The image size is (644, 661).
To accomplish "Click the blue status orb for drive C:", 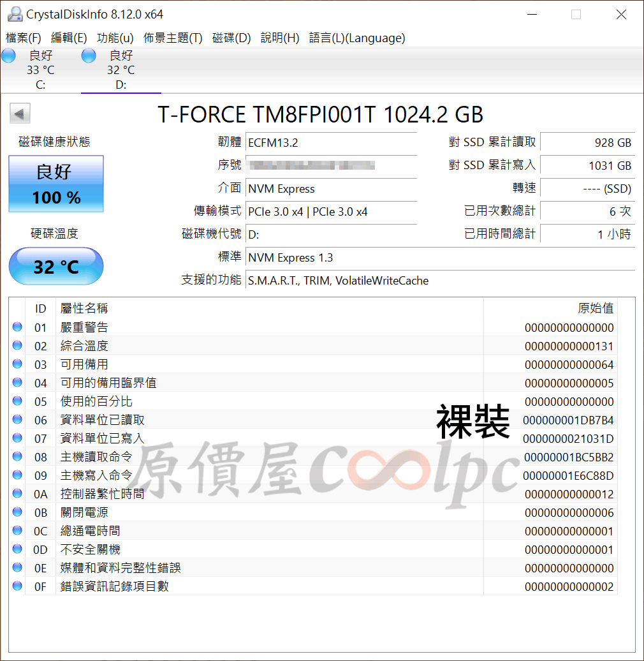I will coord(9,56).
